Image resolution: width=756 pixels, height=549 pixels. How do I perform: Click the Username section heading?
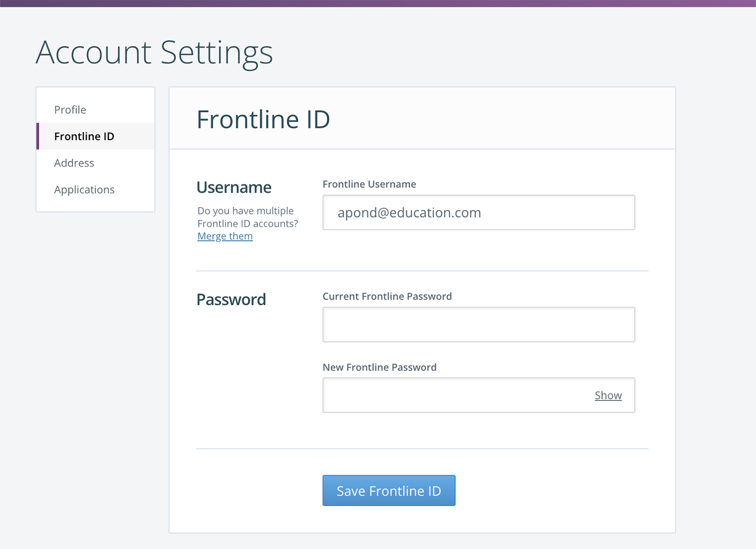tap(234, 187)
